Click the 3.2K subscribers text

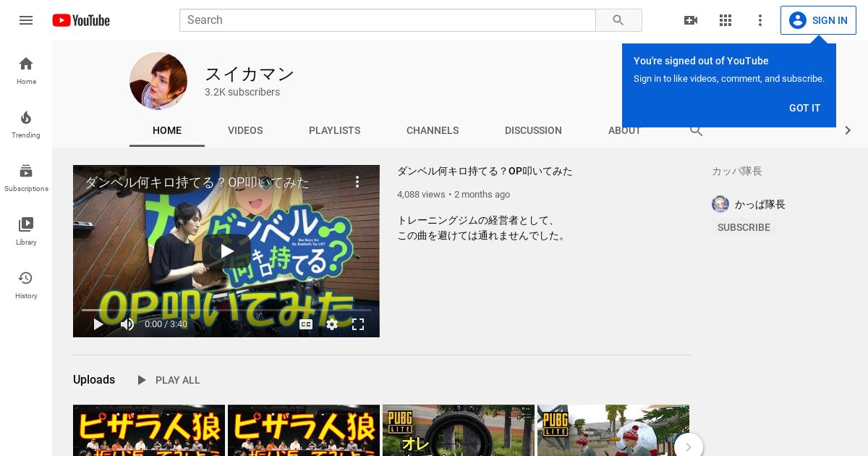242,93
